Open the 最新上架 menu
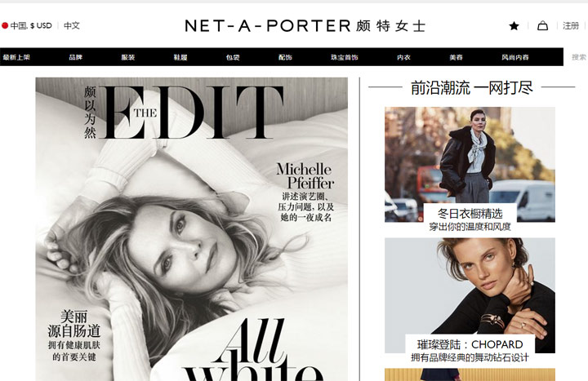 point(16,57)
